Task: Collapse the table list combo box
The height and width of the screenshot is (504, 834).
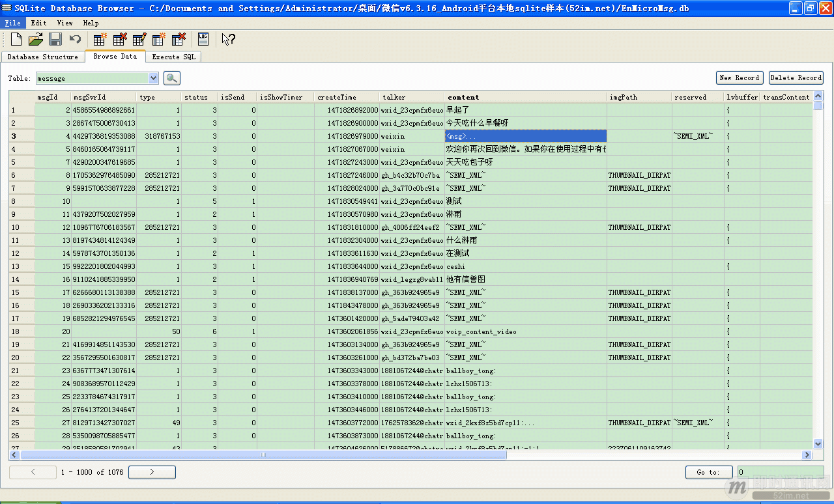Action: [152, 77]
